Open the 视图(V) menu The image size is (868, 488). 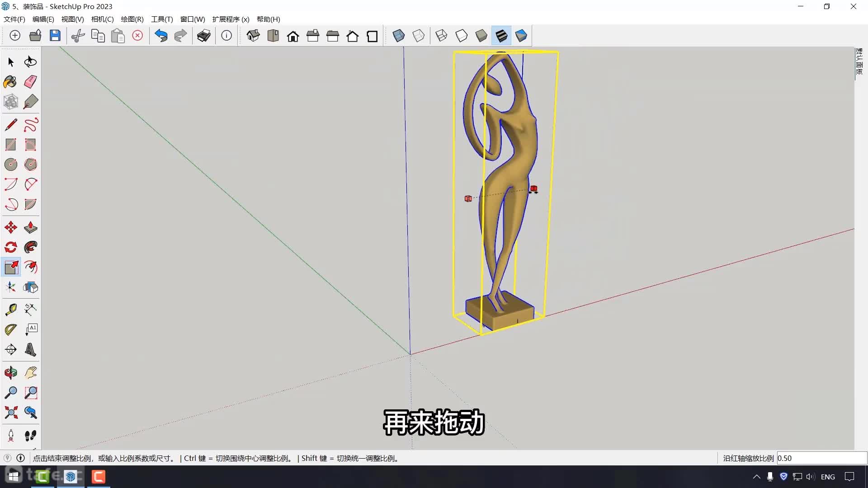click(73, 19)
